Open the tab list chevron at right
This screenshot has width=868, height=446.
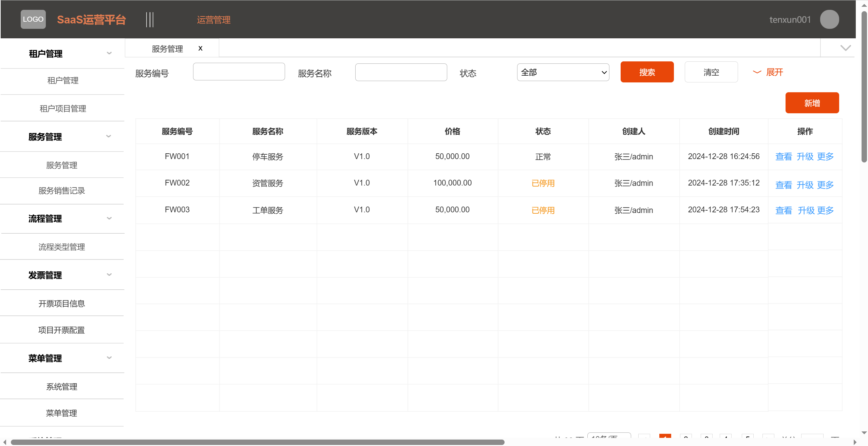pyautogui.click(x=845, y=48)
